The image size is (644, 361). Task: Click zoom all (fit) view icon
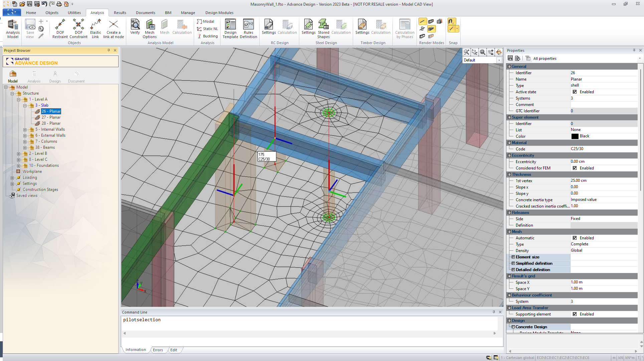(483, 52)
